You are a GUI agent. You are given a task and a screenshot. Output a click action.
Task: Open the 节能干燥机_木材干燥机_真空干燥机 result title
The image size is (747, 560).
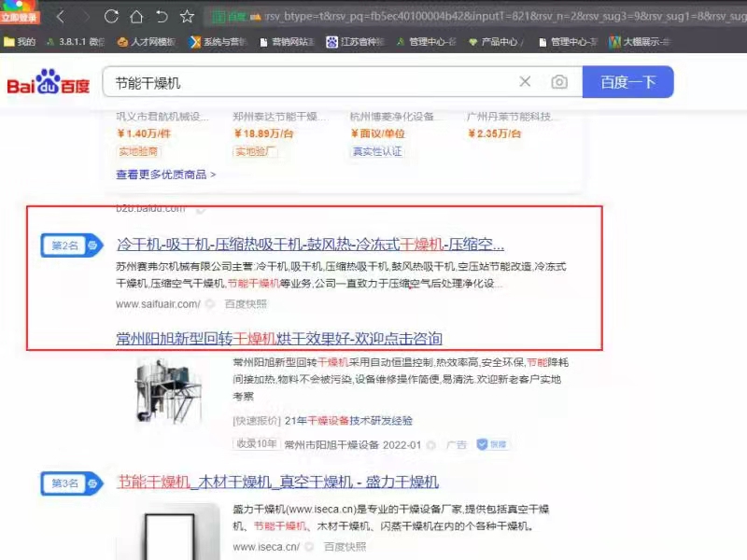(x=277, y=482)
